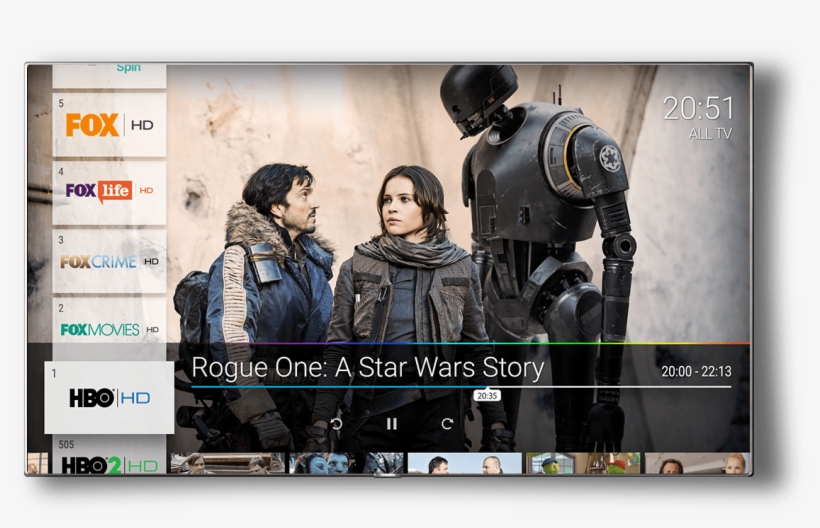Click the 20:00 - 22:13 schedule time
Image resolution: width=820 pixels, height=528 pixels.
[696, 372]
